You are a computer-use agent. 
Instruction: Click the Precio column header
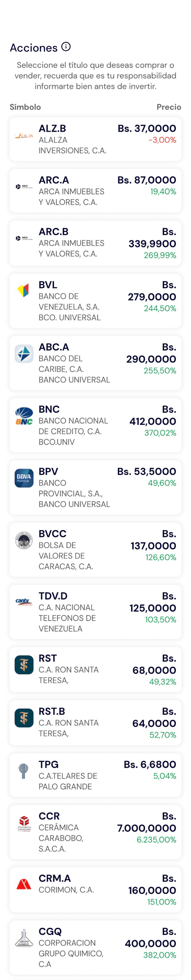(x=169, y=107)
